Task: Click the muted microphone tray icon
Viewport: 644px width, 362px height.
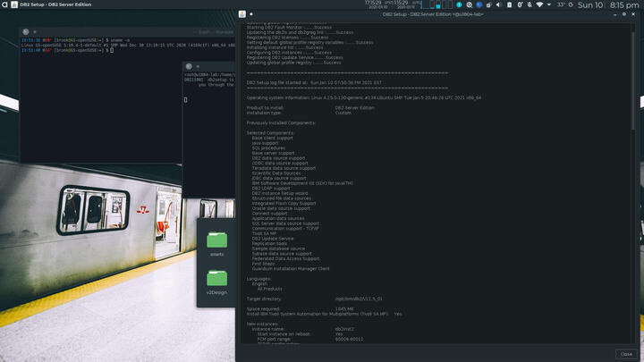Action: pyautogui.click(x=530, y=5)
